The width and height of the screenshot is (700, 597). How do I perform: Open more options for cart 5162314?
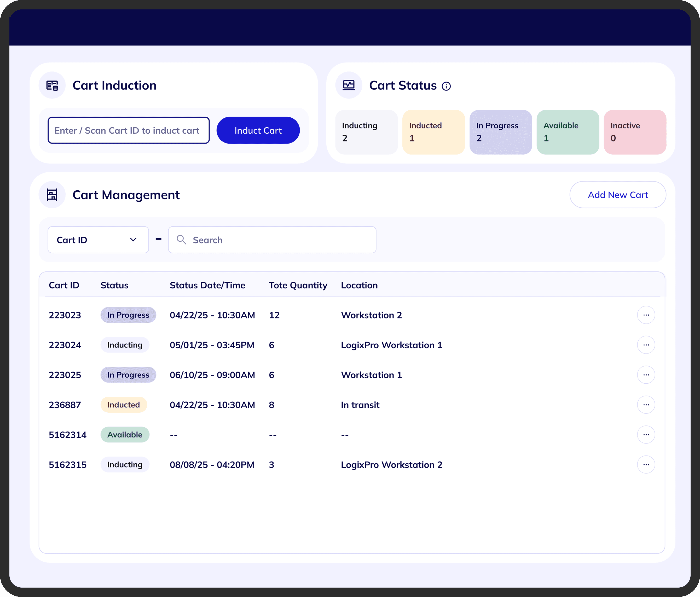tap(646, 435)
